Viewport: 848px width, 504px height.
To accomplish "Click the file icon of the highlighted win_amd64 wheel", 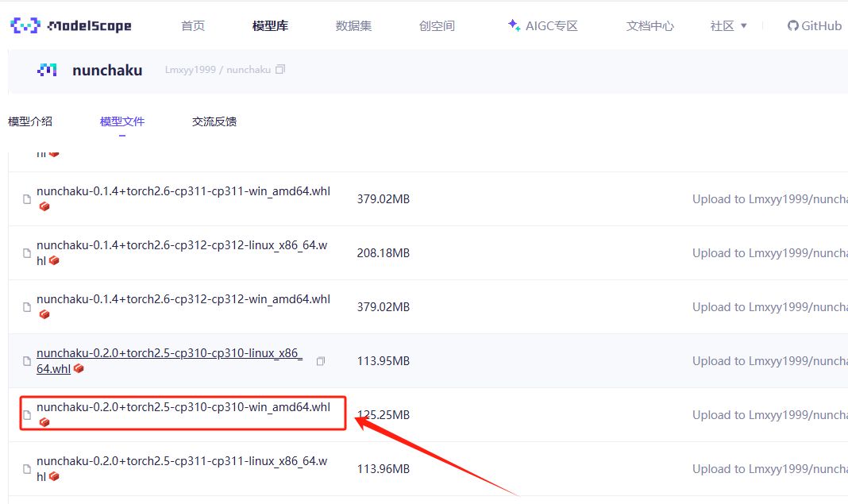I will tap(27, 414).
